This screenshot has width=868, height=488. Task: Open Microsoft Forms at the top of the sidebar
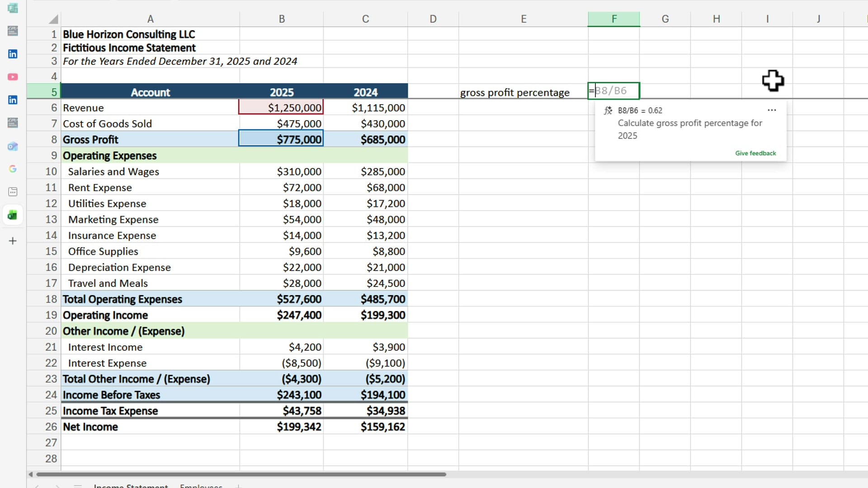pos(12,8)
